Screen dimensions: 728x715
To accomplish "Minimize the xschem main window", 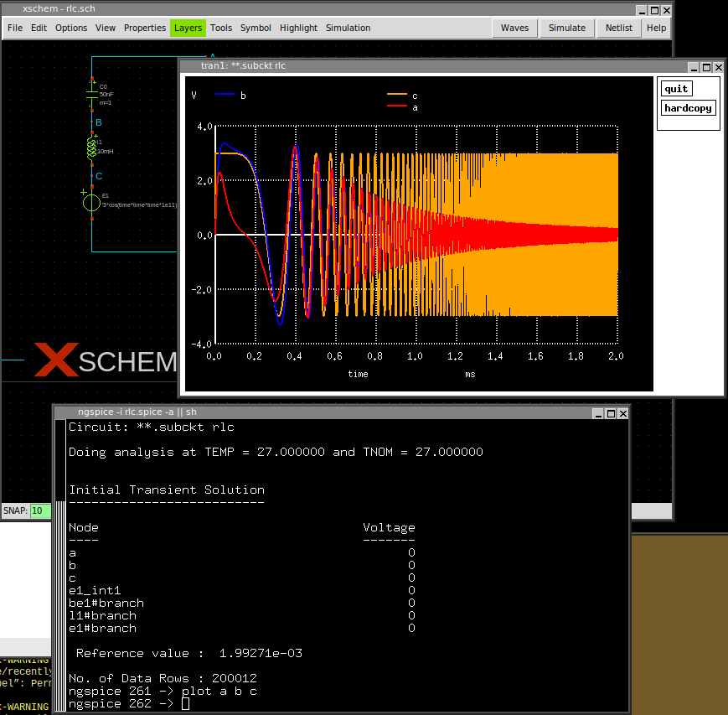I will 641,11.
